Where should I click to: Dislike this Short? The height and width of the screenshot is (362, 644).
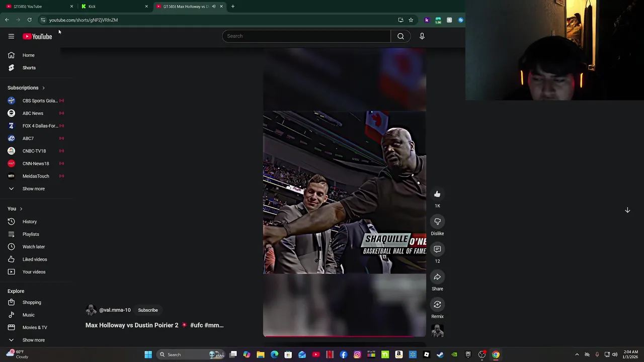click(x=437, y=222)
